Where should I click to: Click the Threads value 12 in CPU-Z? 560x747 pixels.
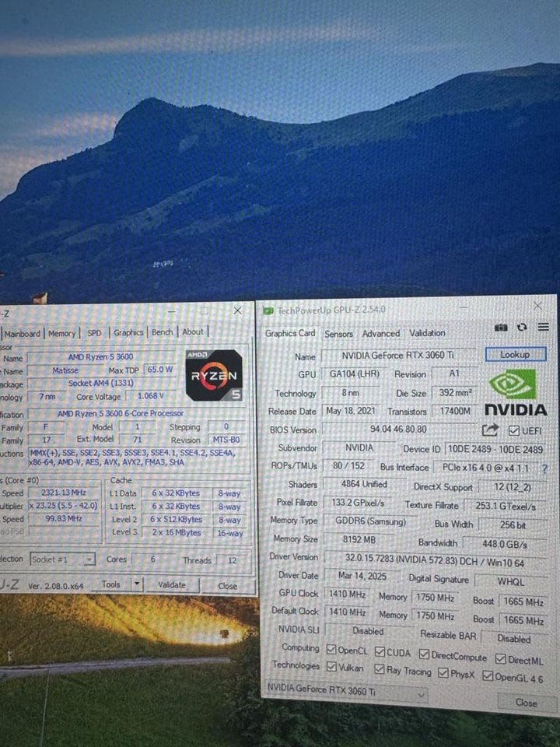(232, 560)
